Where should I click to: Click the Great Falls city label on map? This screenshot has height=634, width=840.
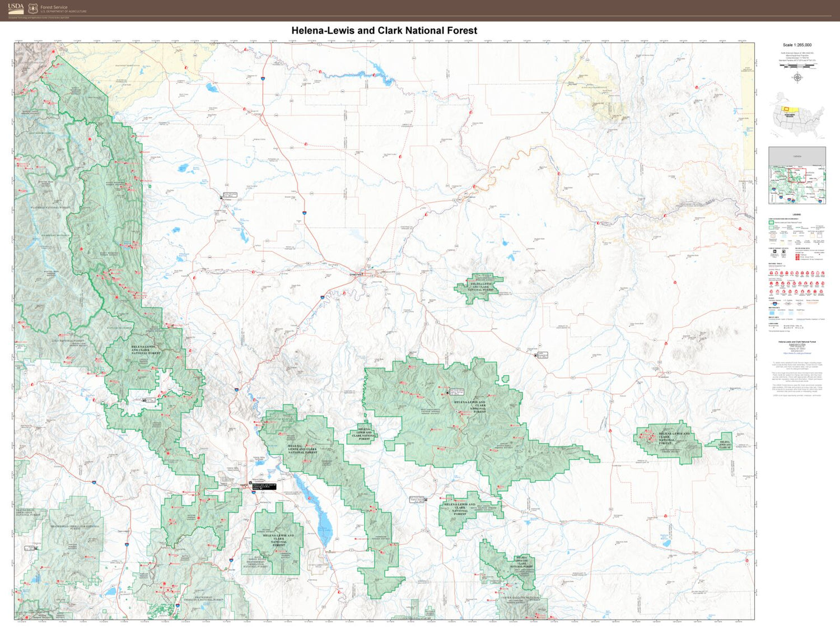click(356, 274)
